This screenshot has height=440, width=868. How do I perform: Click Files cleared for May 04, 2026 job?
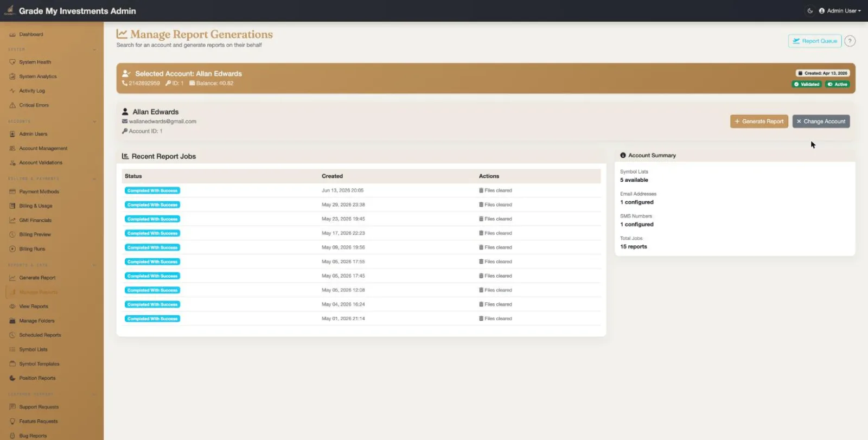click(495, 304)
